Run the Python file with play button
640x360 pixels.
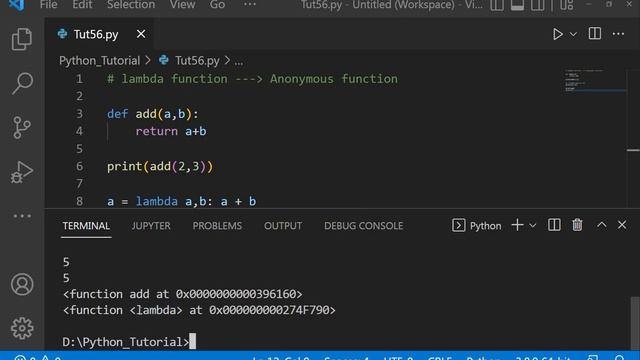[558, 34]
